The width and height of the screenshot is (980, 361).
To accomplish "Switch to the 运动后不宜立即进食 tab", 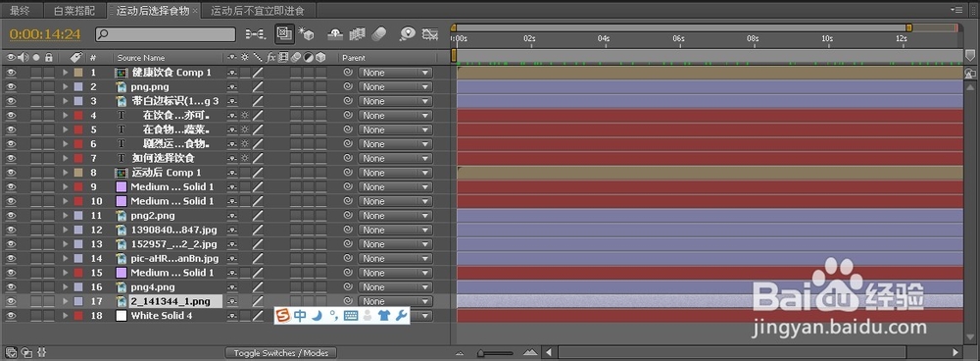I will [x=257, y=10].
